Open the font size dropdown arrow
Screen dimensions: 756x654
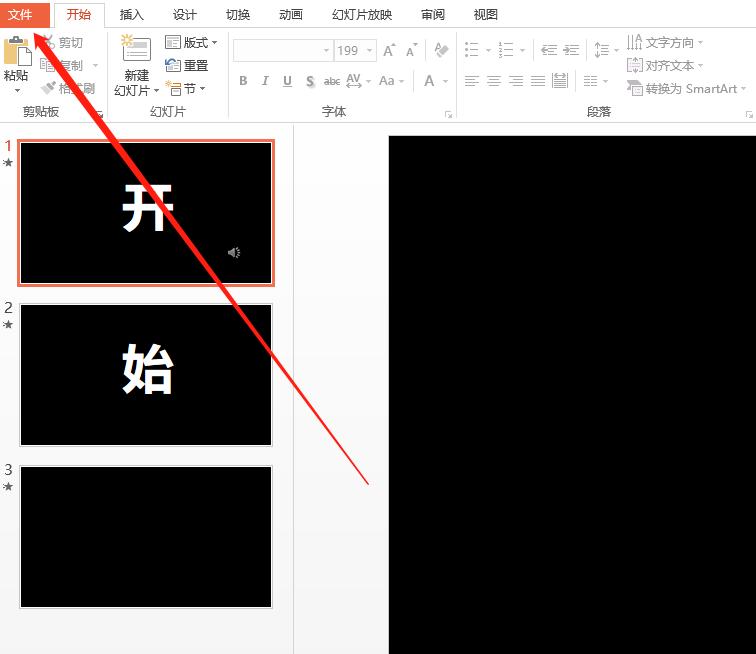tap(369, 51)
